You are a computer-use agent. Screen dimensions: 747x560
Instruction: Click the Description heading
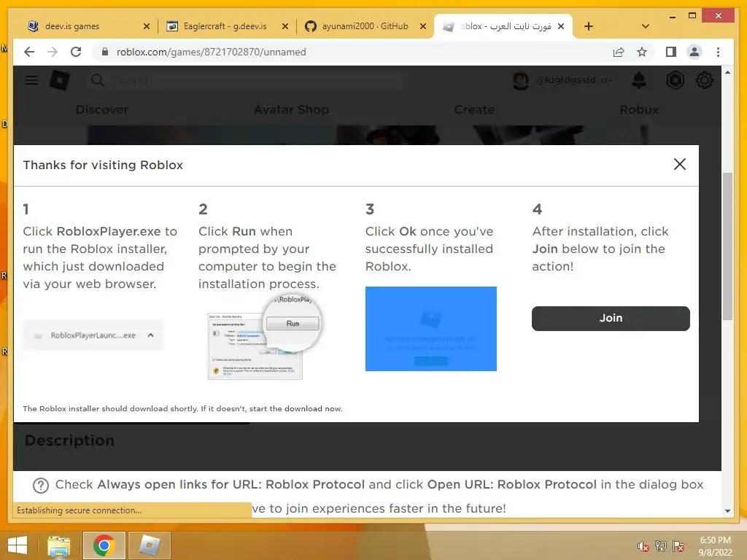tap(69, 440)
